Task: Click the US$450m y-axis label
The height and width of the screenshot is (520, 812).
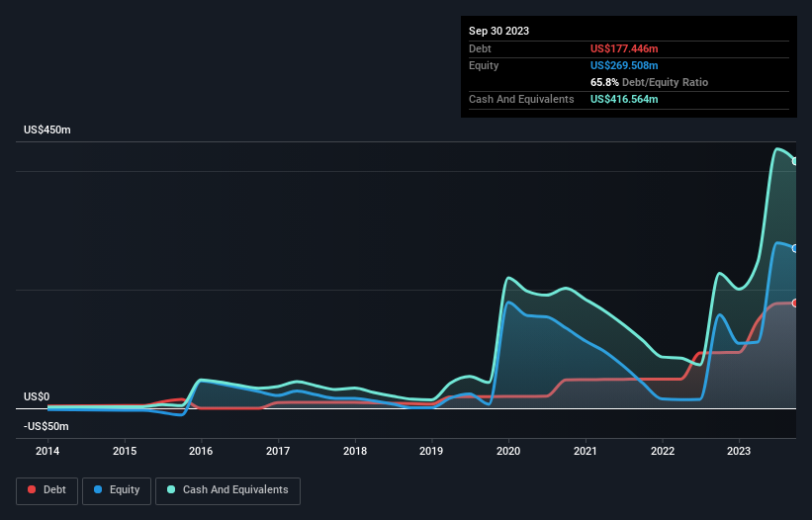Action: (x=47, y=130)
